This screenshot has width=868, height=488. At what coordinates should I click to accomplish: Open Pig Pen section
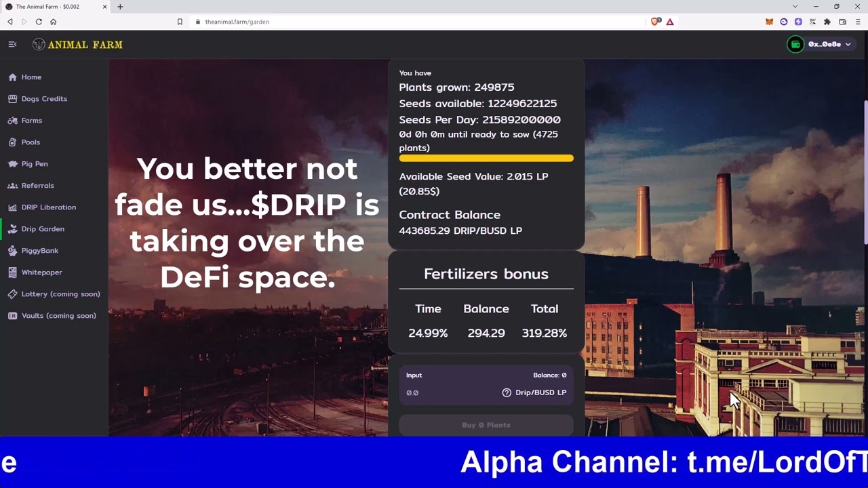click(35, 164)
